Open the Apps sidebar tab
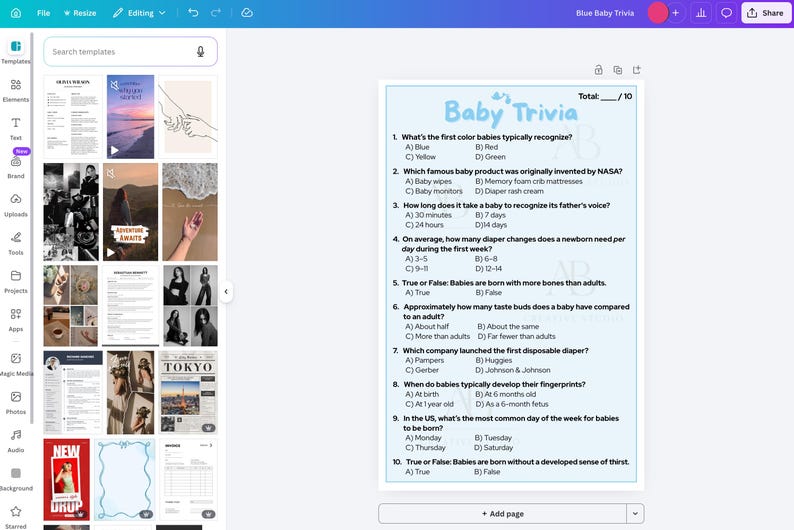 [16, 320]
